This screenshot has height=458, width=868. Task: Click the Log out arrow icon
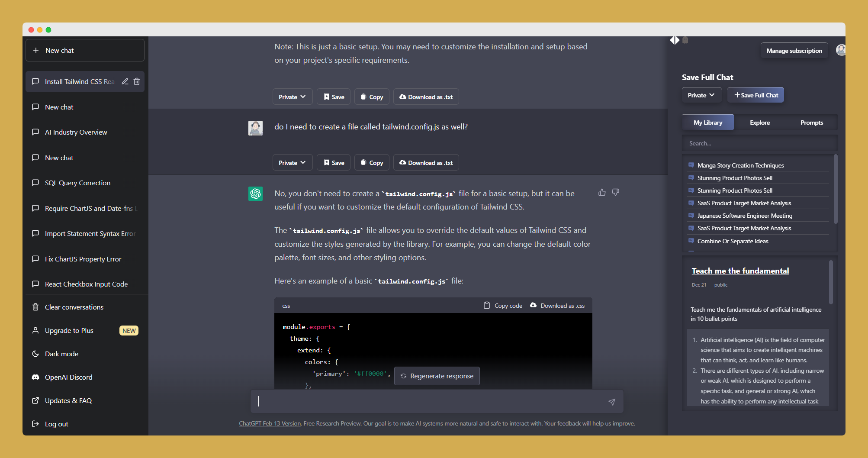pos(35,424)
